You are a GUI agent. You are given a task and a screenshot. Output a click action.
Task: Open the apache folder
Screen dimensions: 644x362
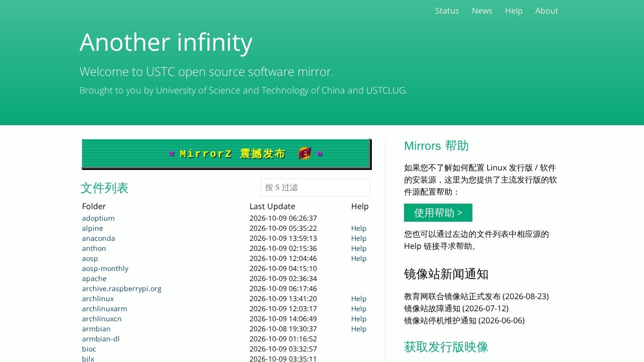(94, 279)
